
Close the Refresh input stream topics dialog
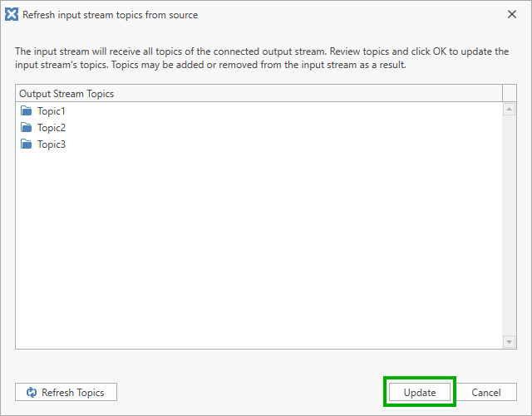coord(512,14)
